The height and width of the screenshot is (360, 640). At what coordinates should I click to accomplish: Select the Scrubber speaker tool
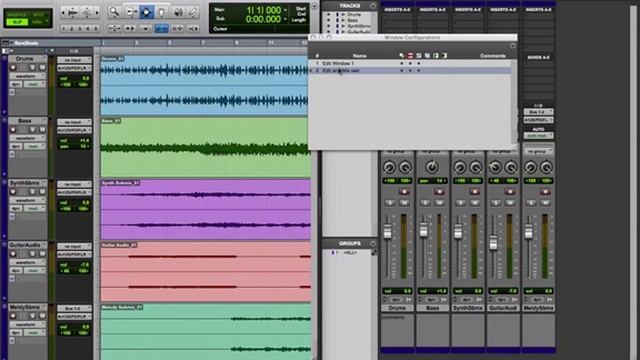[178, 12]
